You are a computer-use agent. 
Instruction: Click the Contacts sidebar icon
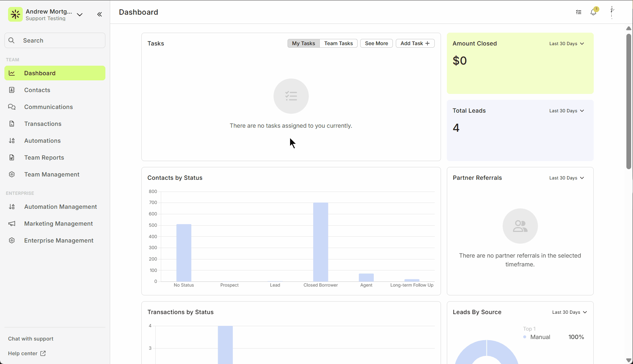pyautogui.click(x=12, y=90)
